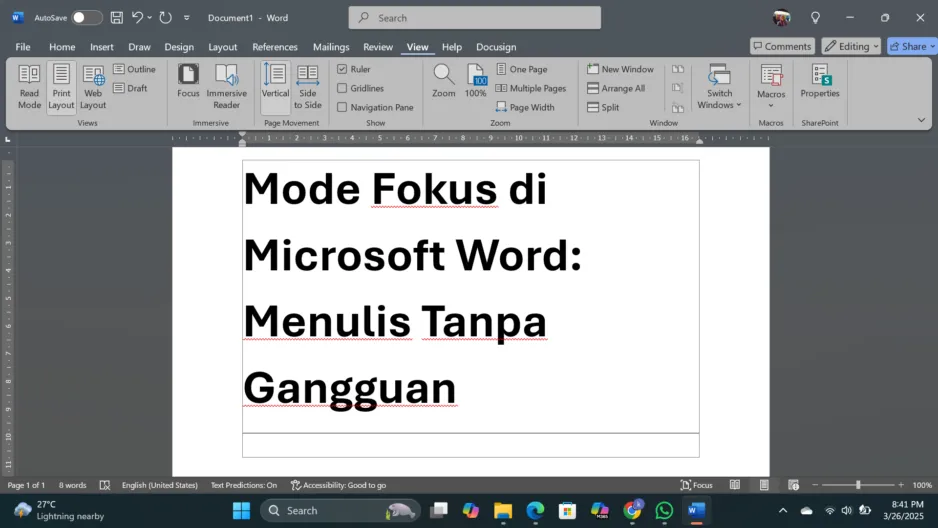Click status bar Focus button

click(x=697, y=485)
